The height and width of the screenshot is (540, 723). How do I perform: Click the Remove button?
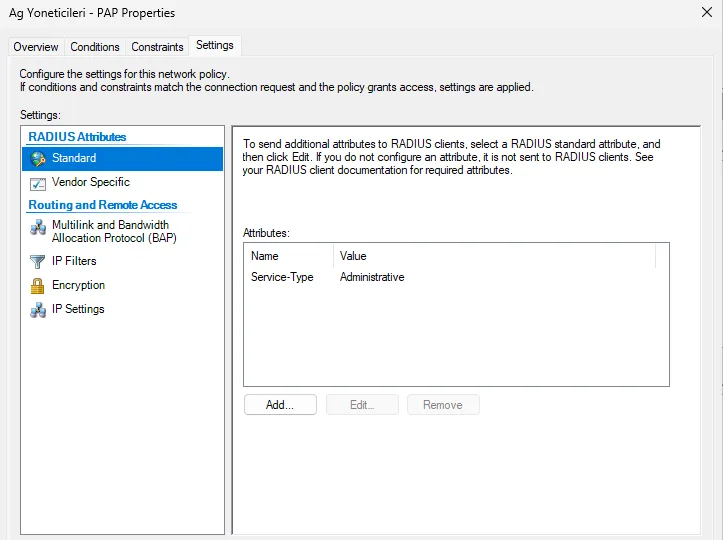[x=443, y=405]
